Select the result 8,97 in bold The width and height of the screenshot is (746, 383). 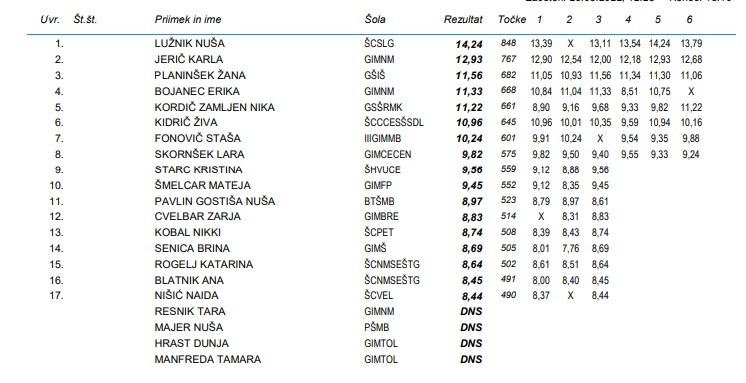(x=472, y=202)
